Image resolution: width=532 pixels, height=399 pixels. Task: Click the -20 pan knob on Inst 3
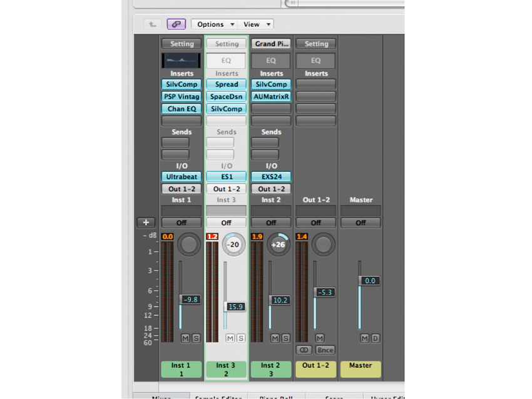click(233, 244)
